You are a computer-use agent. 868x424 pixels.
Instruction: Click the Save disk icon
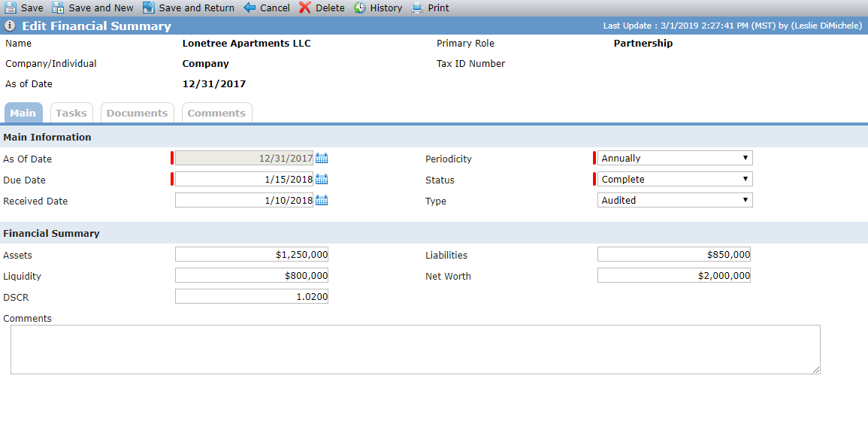[11, 8]
